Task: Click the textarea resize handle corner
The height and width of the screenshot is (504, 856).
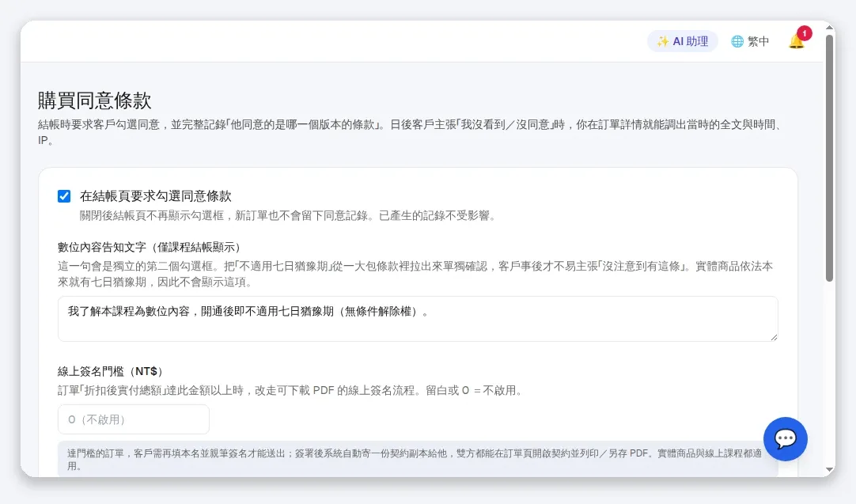Action: (x=774, y=337)
